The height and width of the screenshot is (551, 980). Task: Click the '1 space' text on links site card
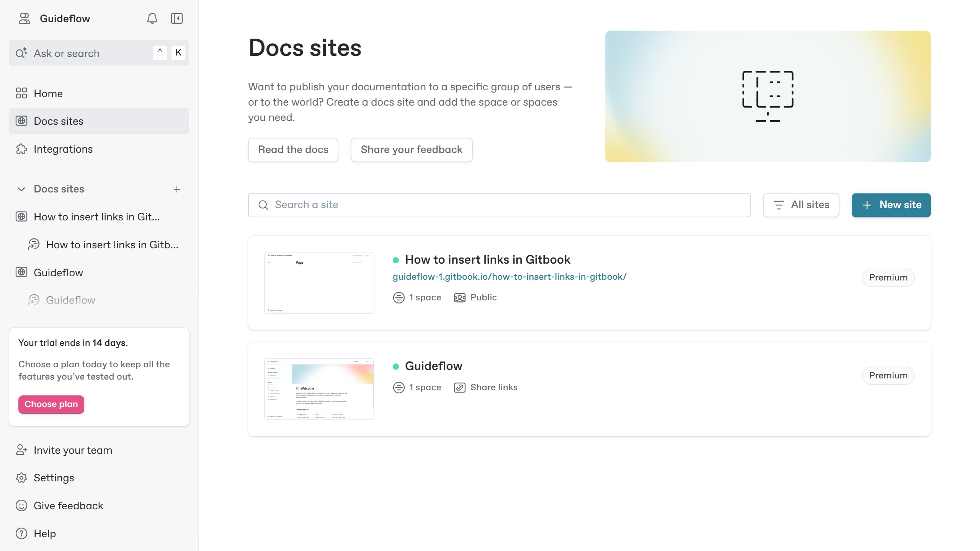click(x=425, y=297)
